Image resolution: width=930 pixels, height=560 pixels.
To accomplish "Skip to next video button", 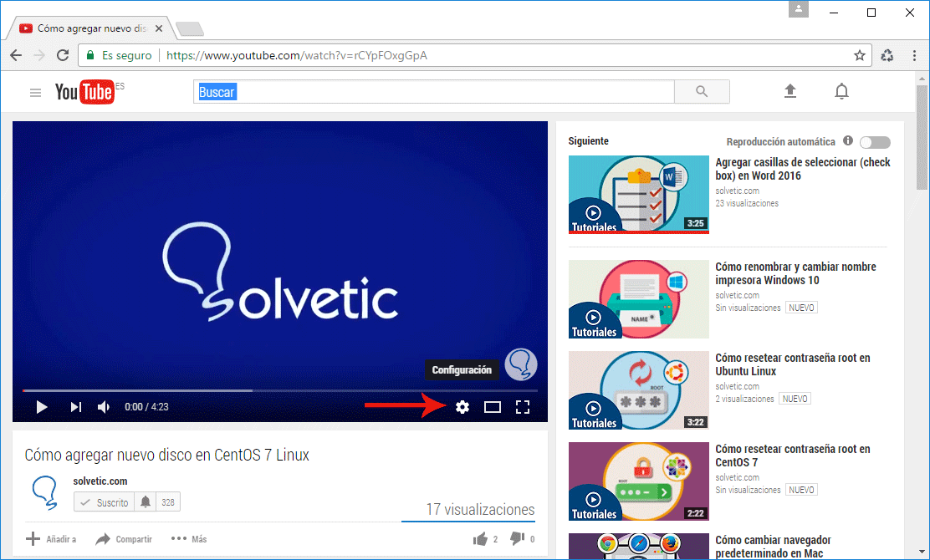I will pyautogui.click(x=76, y=407).
